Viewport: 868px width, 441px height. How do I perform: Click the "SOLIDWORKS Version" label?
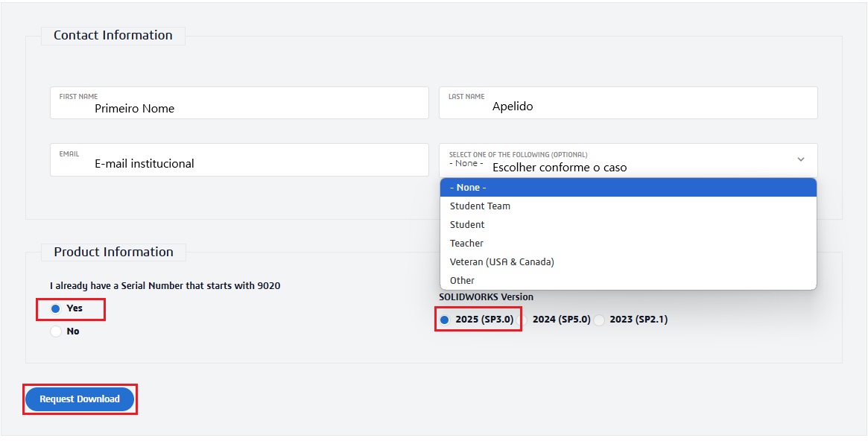coord(486,297)
